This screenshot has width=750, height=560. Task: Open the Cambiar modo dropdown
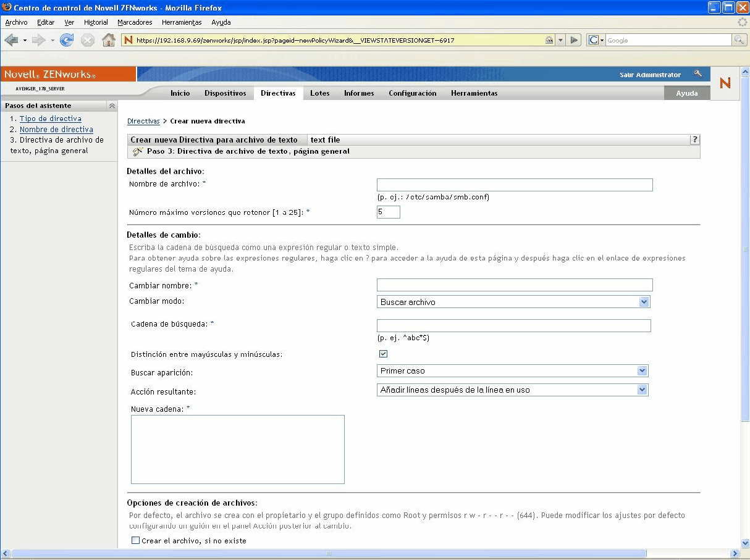coord(644,302)
